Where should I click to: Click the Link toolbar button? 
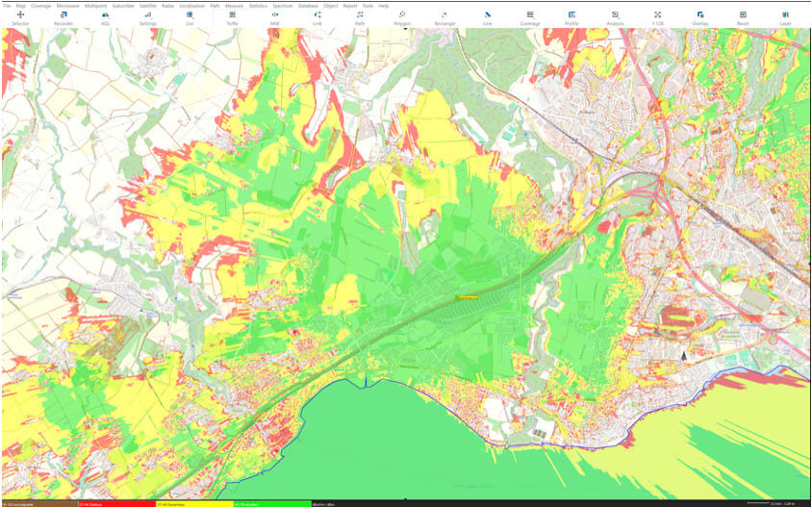[x=317, y=17]
